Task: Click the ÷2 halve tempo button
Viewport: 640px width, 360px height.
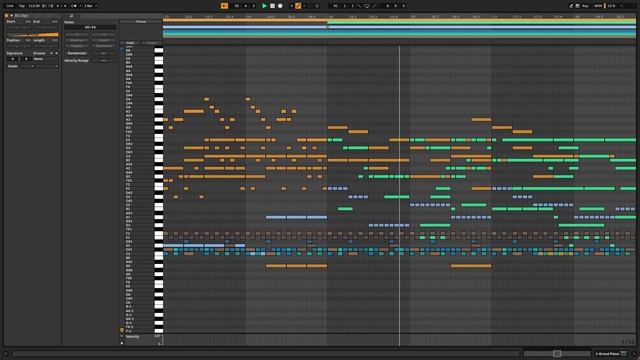Action: (x=77, y=35)
